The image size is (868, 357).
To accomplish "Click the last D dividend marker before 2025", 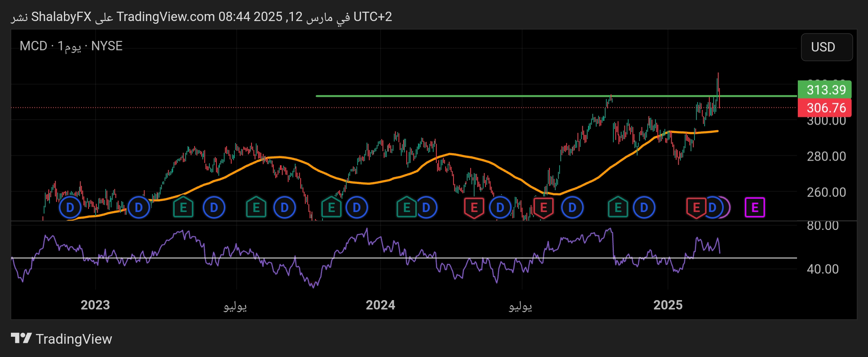I will 644,207.
